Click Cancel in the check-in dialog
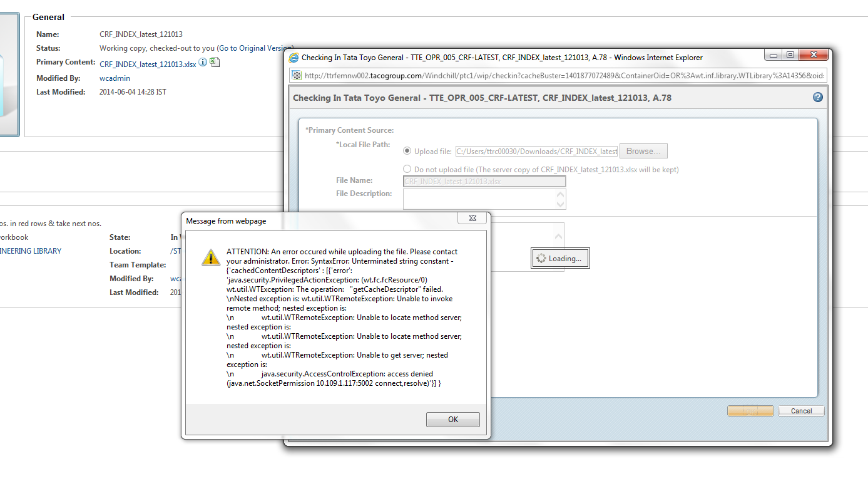 (801, 411)
